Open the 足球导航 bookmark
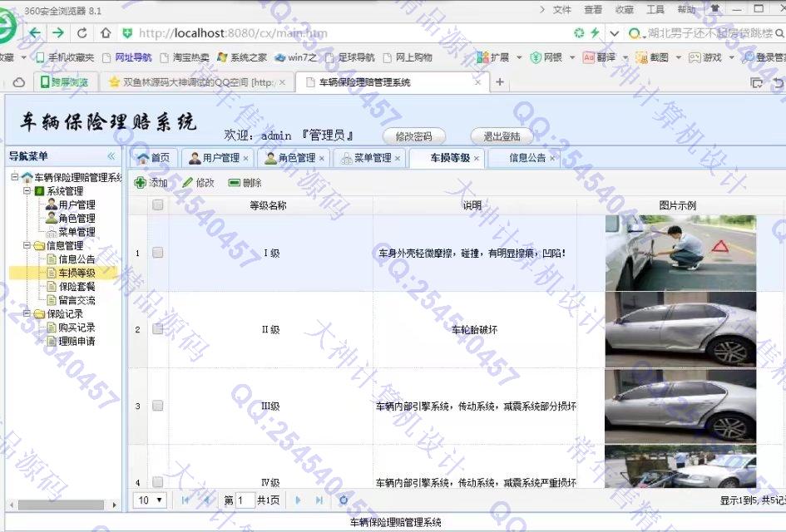The image size is (786, 532). pos(350,57)
